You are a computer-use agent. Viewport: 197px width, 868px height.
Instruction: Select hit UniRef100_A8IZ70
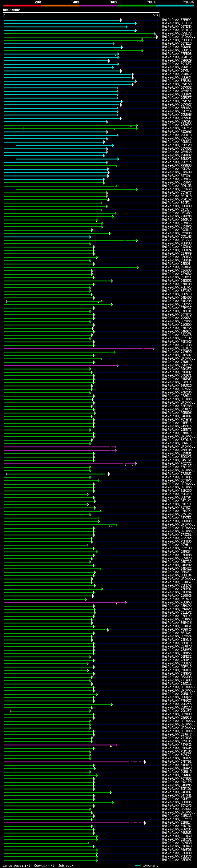176,240
